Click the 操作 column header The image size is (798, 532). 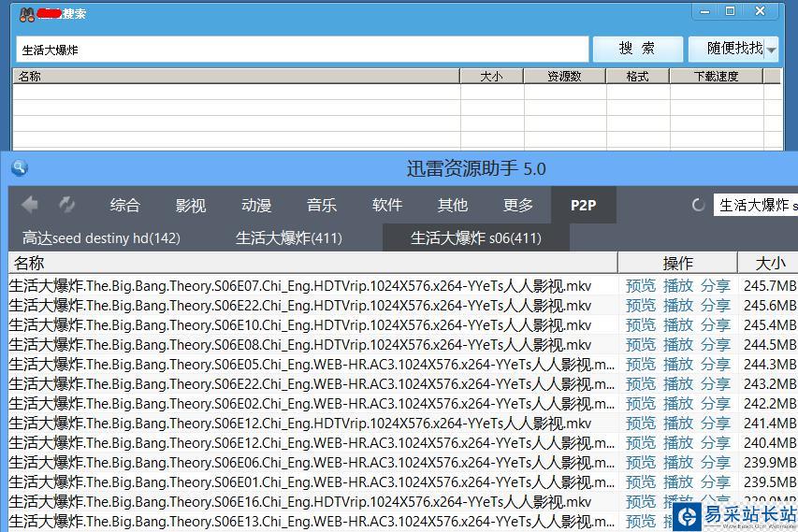pyautogui.click(x=677, y=263)
